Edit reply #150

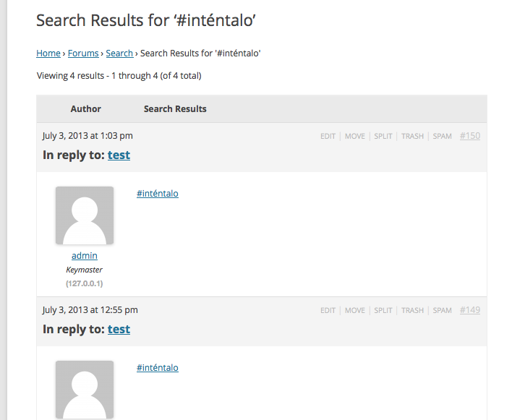[328, 136]
